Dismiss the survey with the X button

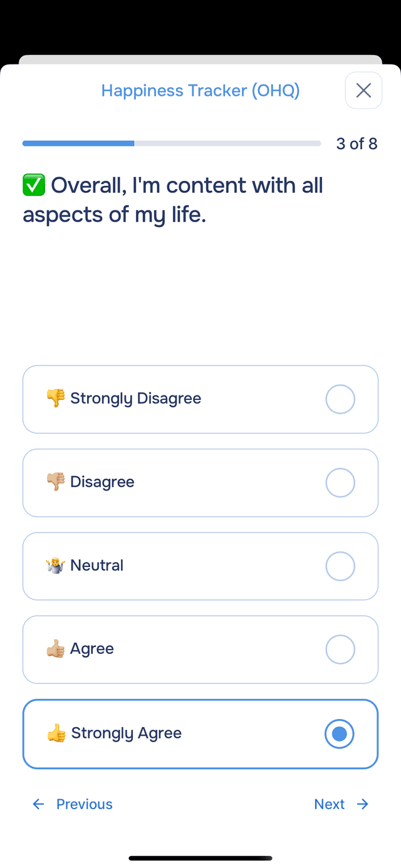pos(363,90)
